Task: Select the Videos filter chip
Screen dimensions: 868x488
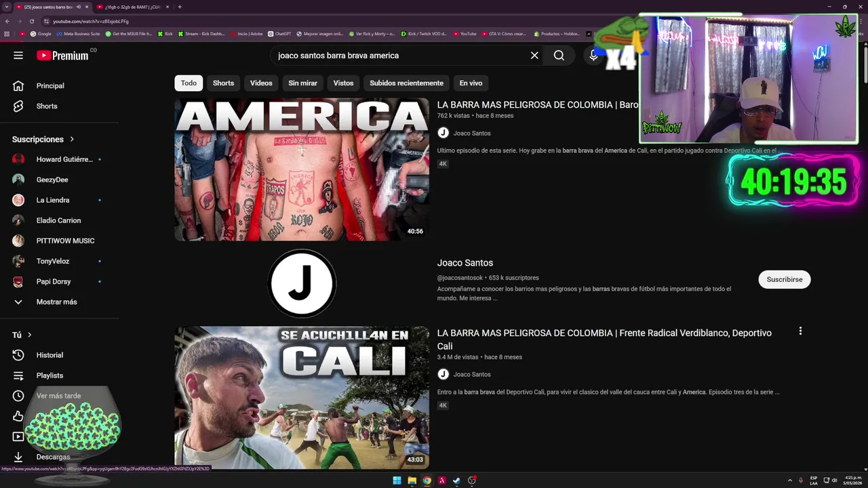Action: [x=261, y=83]
